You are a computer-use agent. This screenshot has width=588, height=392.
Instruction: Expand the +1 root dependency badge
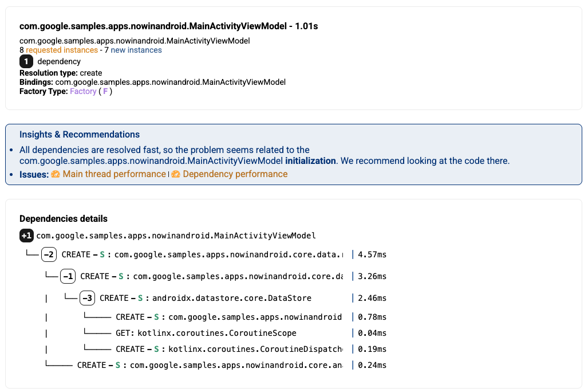(26, 236)
